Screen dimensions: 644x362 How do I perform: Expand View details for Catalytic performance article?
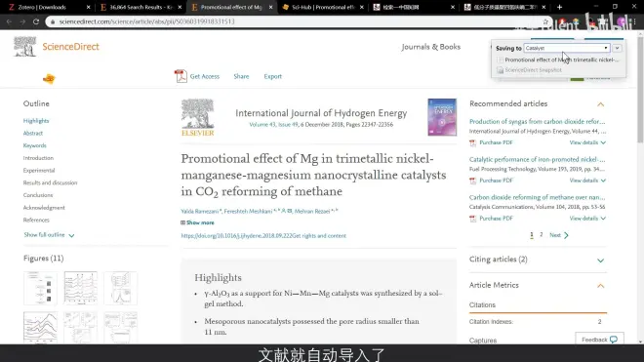(587, 181)
